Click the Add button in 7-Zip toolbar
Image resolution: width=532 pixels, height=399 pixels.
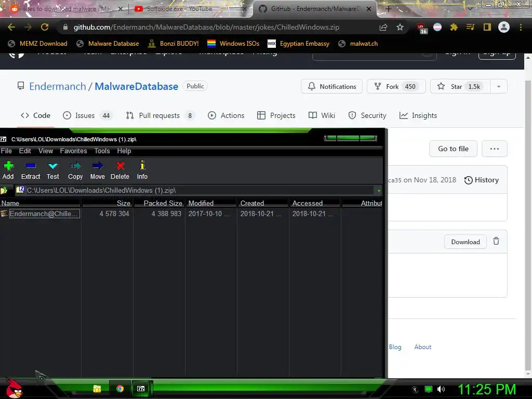tap(8, 170)
